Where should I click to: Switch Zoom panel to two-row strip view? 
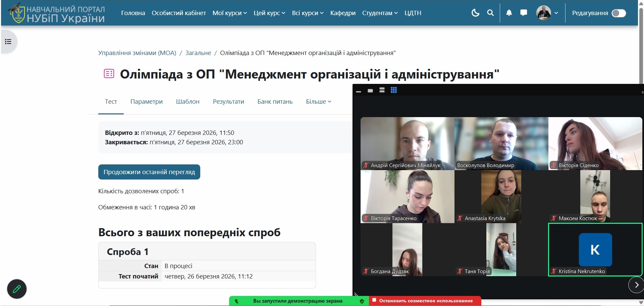[382, 90]
